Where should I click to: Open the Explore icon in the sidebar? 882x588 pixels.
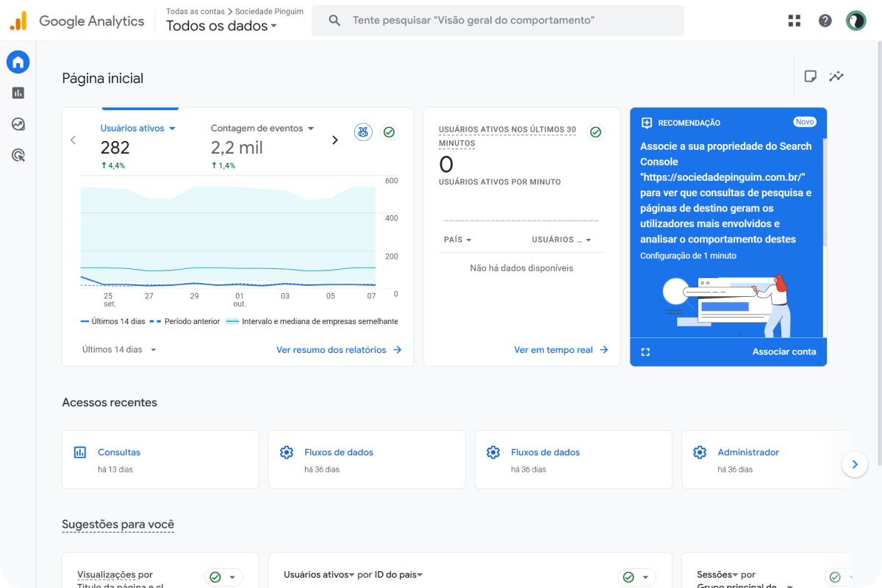(18, 124)
